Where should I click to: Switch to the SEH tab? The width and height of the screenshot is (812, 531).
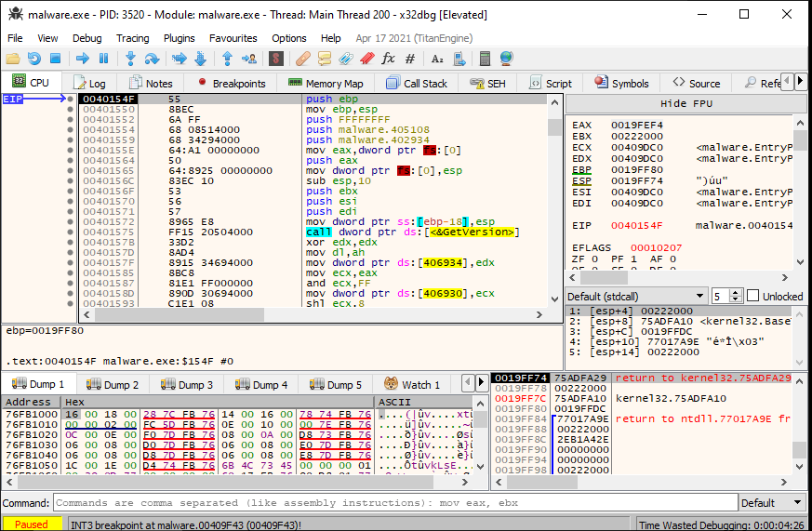[487, 84]
